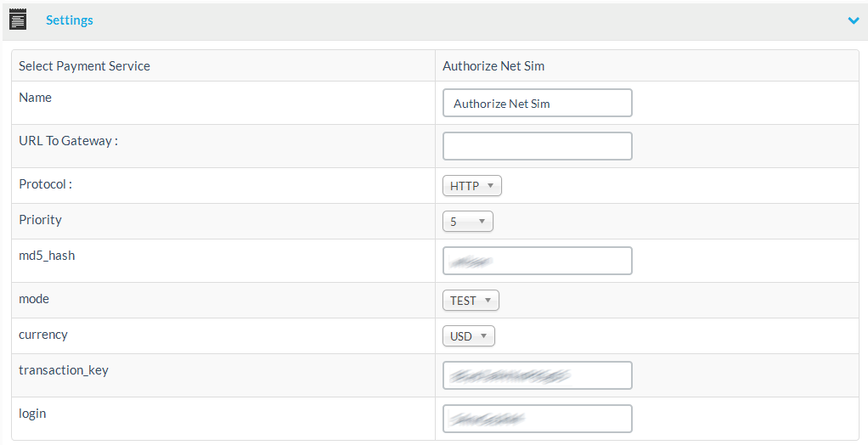This screenshot has width=868, height=445.
Task: Expand the mode TEST dropdown
Action: (471, 300)
